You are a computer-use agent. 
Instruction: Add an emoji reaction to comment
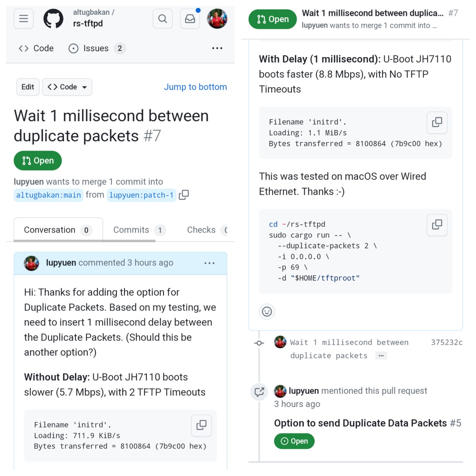(267, 312)
